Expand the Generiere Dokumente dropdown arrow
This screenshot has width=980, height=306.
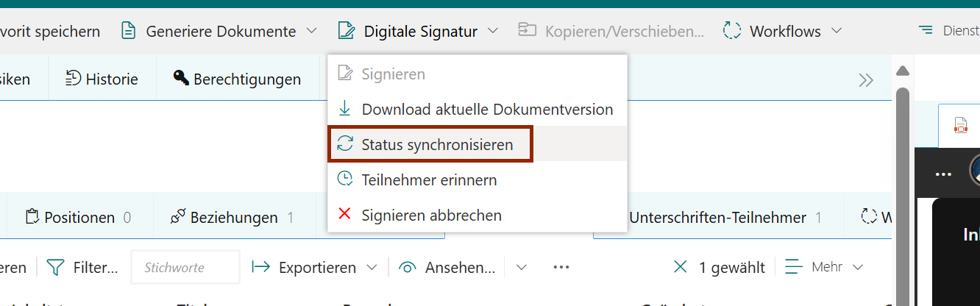[311, 31]
